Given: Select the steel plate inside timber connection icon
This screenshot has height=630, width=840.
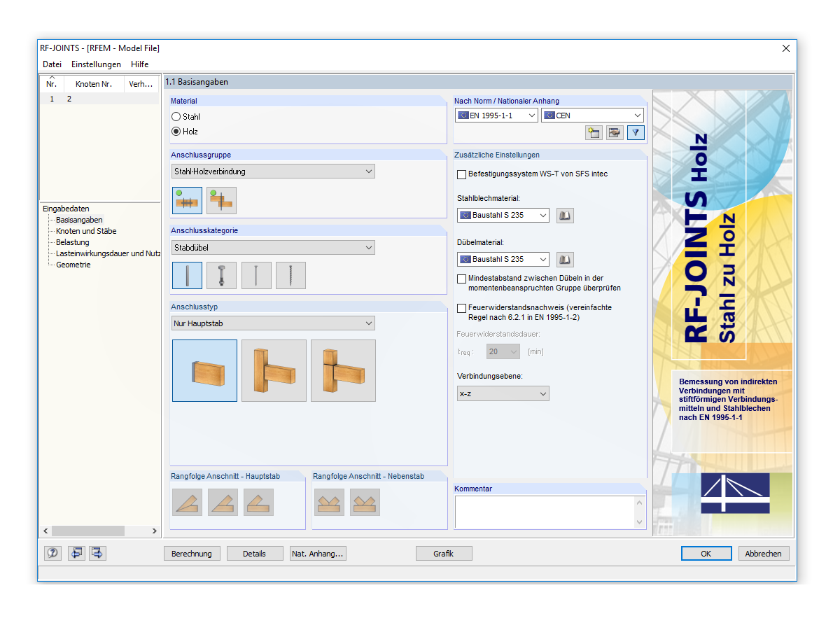Looking at the screenshot, I should click(187, 200).
